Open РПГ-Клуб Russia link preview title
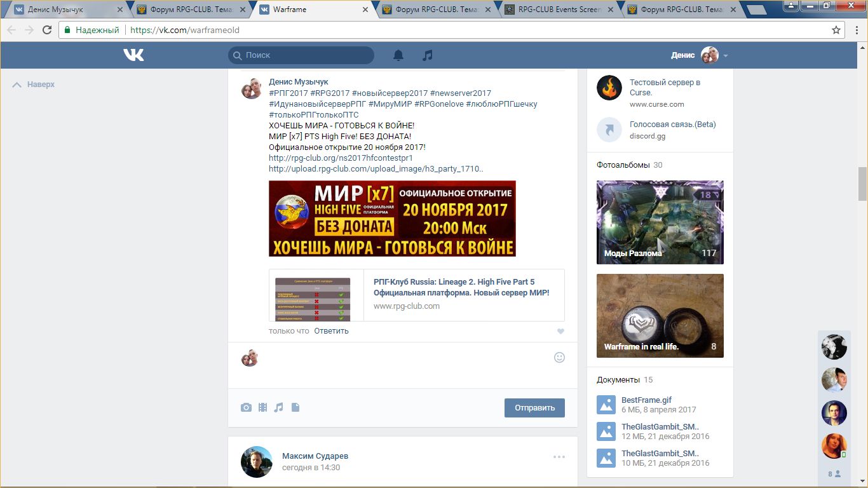 tap(461, 287)
